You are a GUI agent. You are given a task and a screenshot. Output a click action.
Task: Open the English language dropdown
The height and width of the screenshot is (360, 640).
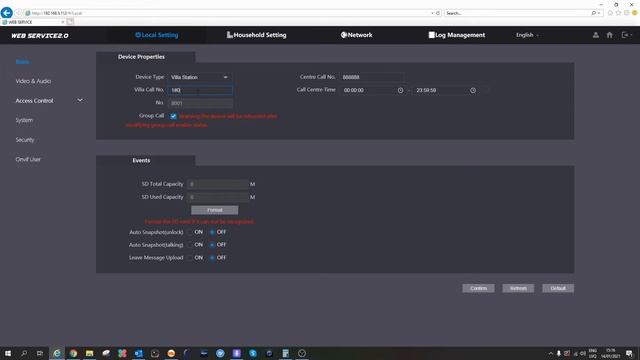coord(527,35)
